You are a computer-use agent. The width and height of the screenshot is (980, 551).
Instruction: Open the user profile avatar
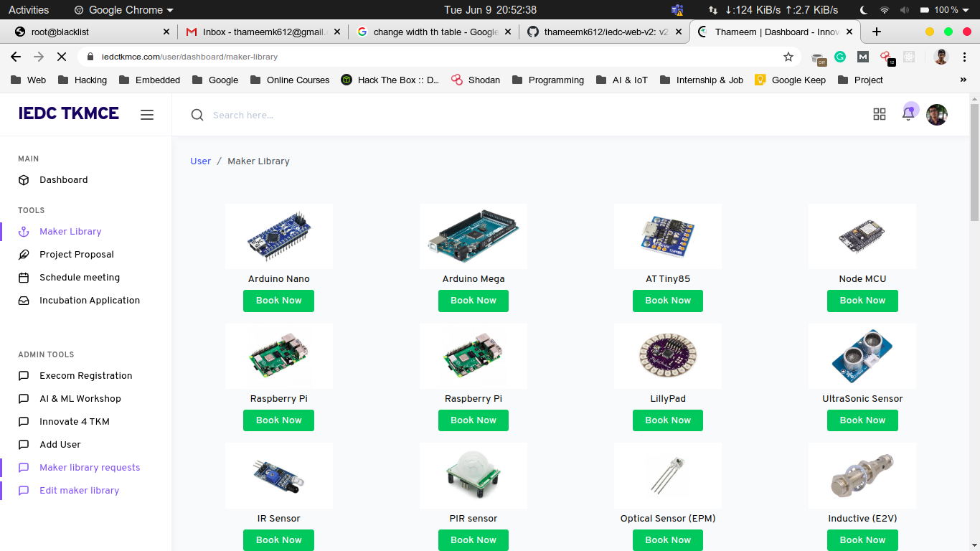click(937, 115)
